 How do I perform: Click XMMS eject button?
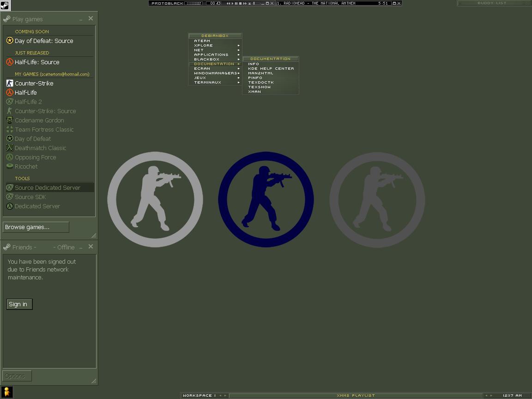coord(250,3)
